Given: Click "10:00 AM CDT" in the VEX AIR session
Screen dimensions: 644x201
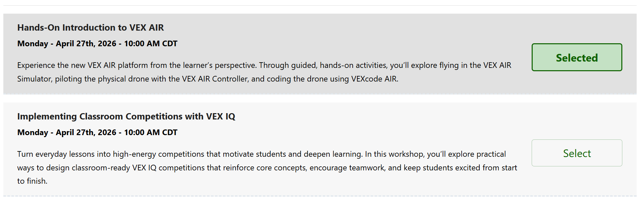Looking at the screenshot, I should tap(151, 44).
